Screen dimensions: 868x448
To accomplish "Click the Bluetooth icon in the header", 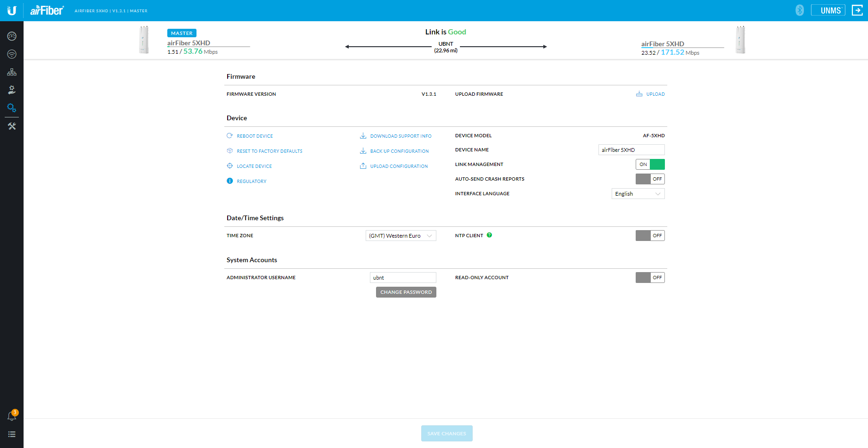I will [800, 10].
